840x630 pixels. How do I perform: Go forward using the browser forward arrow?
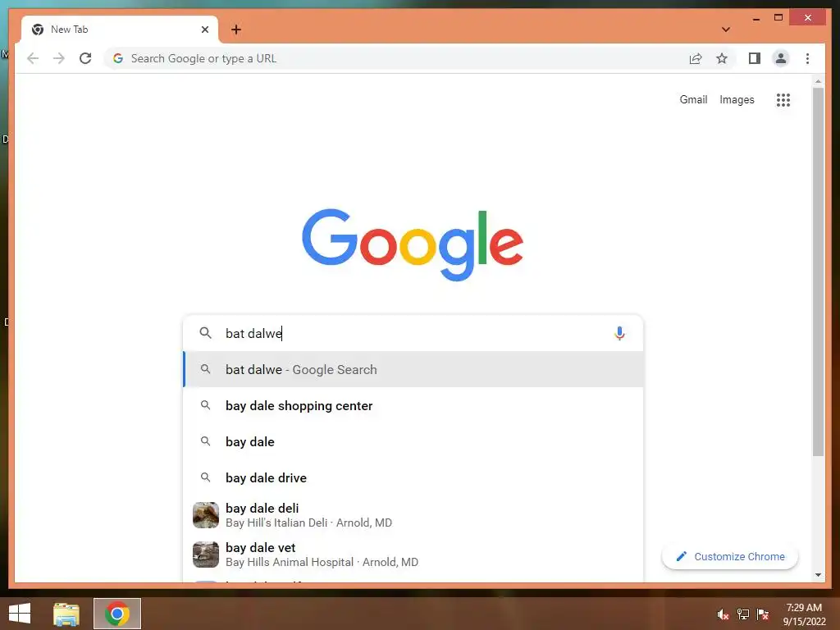[x=59, y=58]
